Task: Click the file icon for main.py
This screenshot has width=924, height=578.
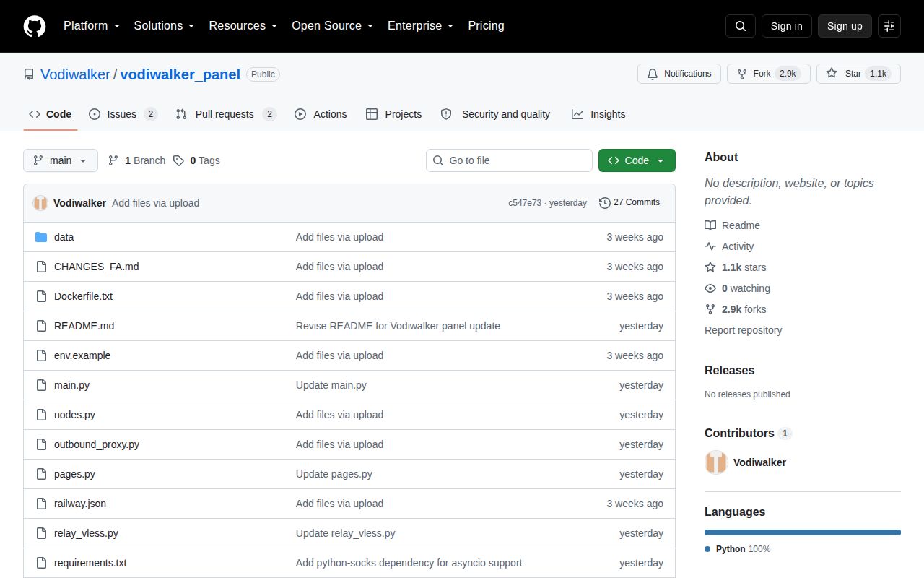Action: [x=41, y=385]
